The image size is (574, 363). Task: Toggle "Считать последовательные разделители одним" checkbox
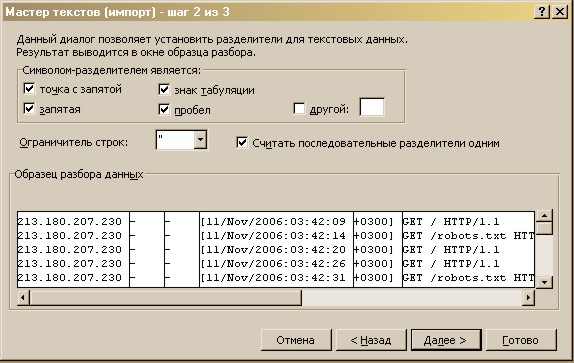coord(242,143)
